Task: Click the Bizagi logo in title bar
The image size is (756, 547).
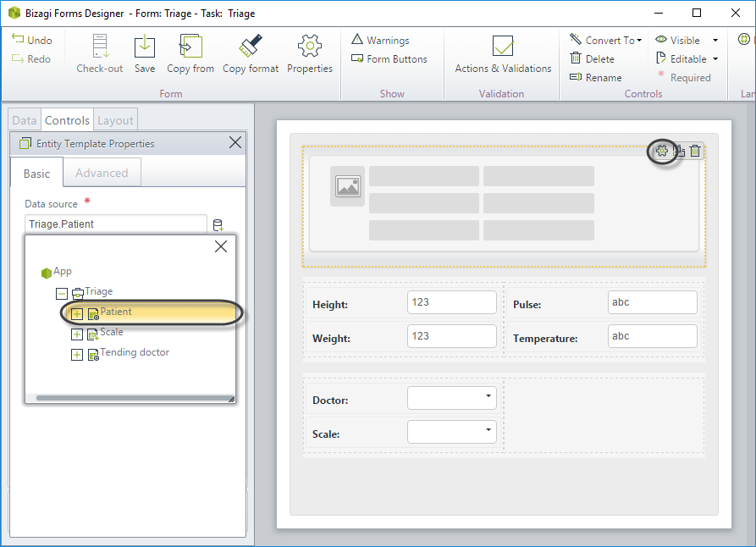Action: [14, 13]
